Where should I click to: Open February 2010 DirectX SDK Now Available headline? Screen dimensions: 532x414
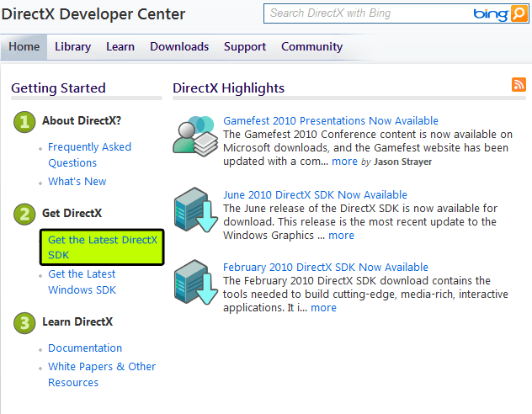[x=326, y=268]
